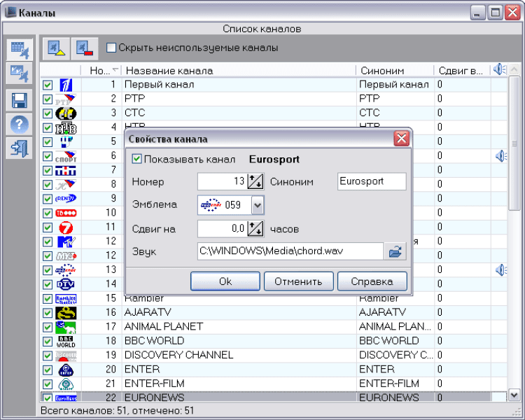Click the AJARATV logo icon
Image resolution: width=525 pixels, height=420 pixels.
coord(66,313)
